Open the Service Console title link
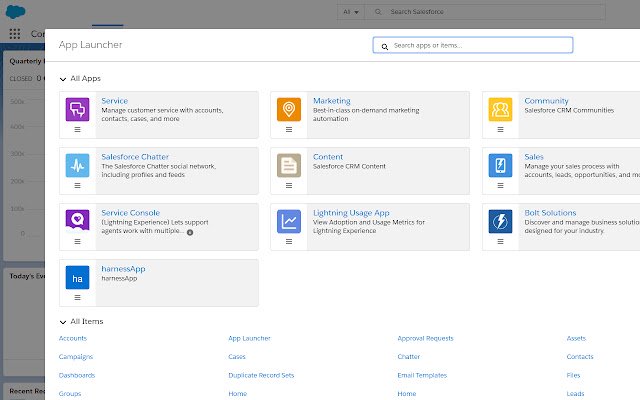This screenshot has width=640, height=400. 131,213
